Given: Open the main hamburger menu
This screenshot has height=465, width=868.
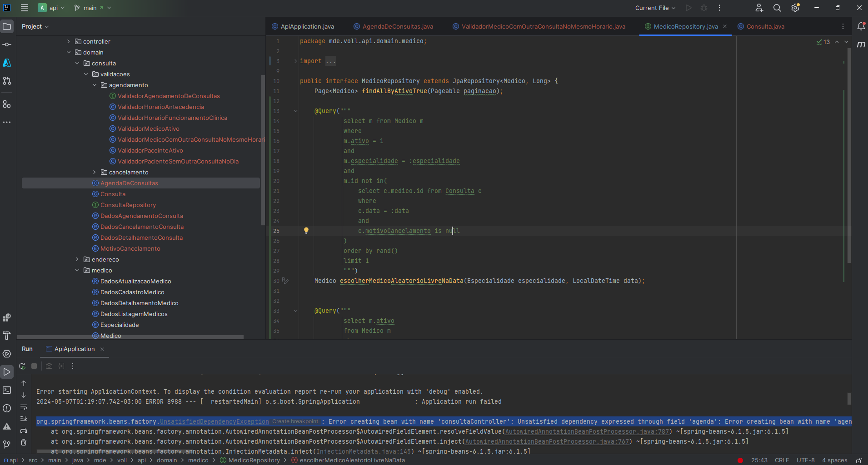Looking at the screenshot, I should coord(25,8).
